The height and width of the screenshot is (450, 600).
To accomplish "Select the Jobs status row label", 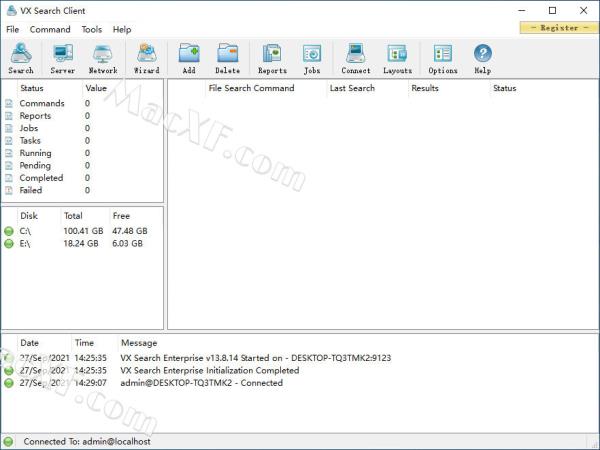I will (x=29, y=128).
